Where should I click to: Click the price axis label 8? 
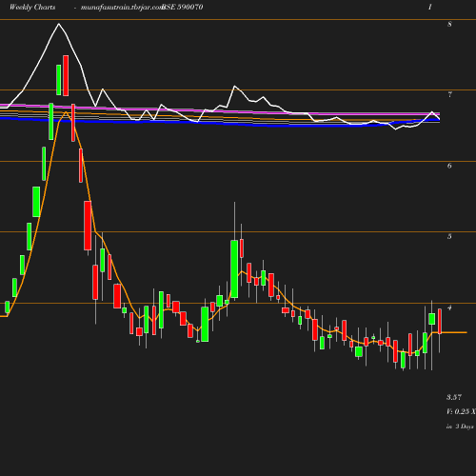pos(449,24)
